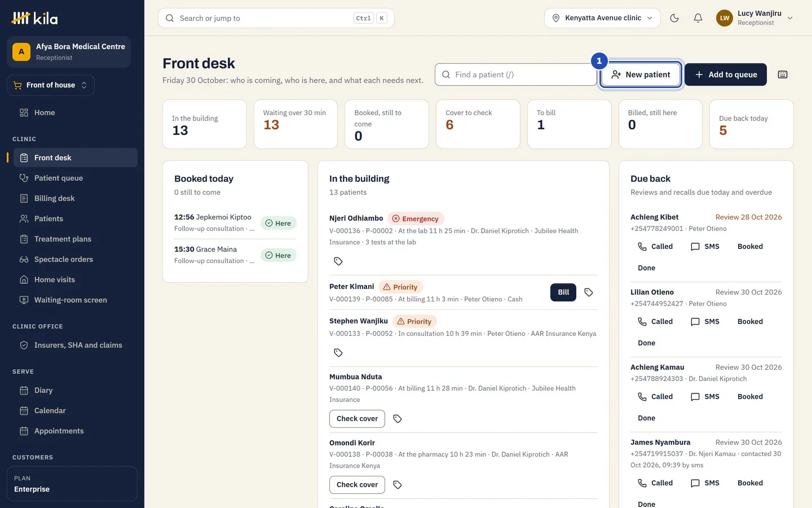Open the Due back today card

tap(752, 124)
